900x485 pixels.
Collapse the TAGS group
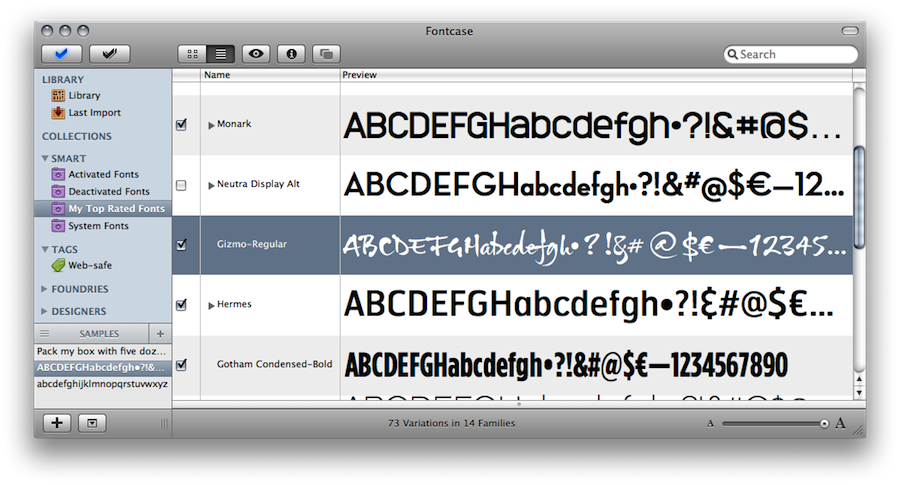(x=45, y=249)
